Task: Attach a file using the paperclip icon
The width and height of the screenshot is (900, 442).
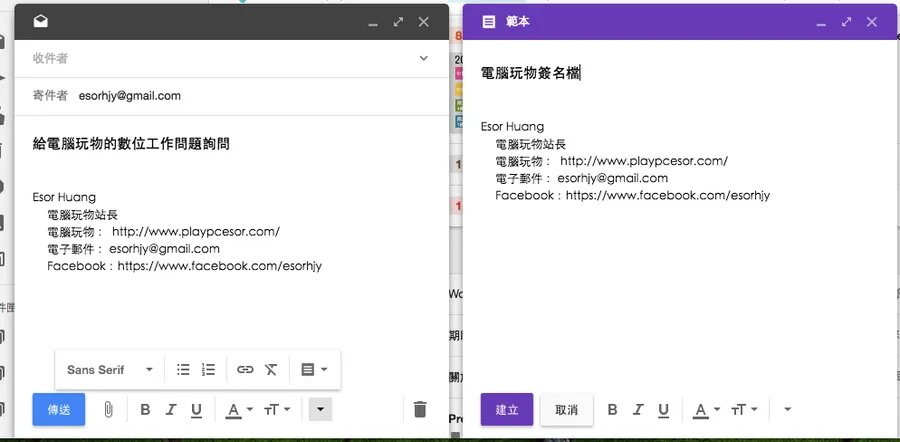Action: pyautogui.click(x=108, y=410)
